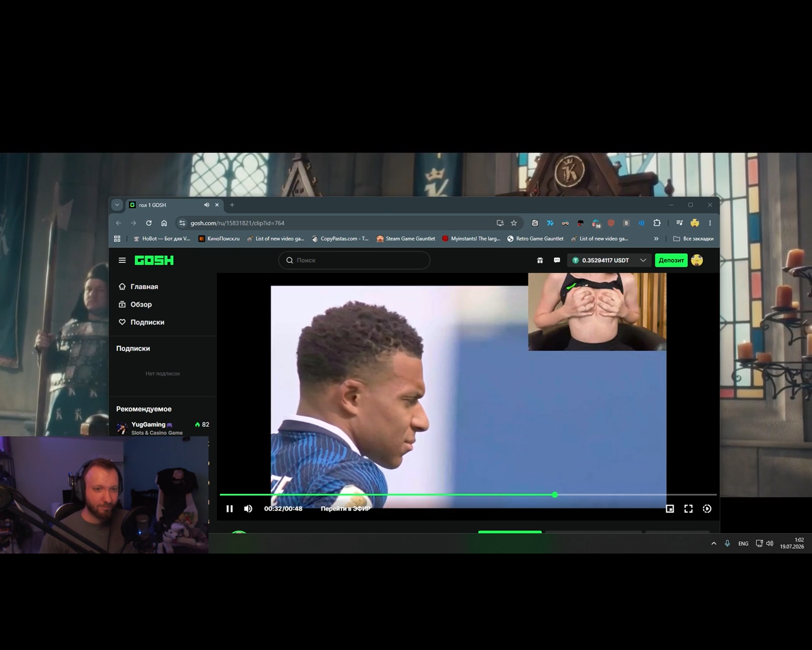
Task: Open the apps grid in bookmarks bar
Action: point(117,239)
